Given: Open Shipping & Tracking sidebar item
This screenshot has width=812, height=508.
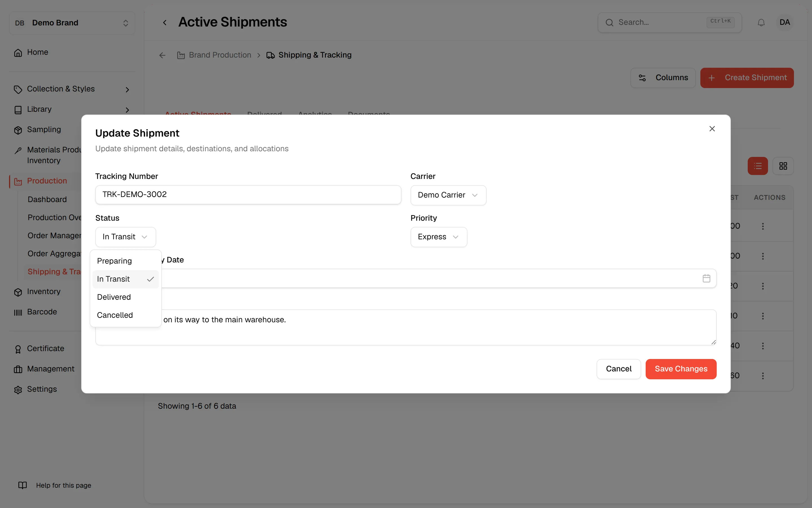Looking at the screenshot, I should click(x=54, y=272).
